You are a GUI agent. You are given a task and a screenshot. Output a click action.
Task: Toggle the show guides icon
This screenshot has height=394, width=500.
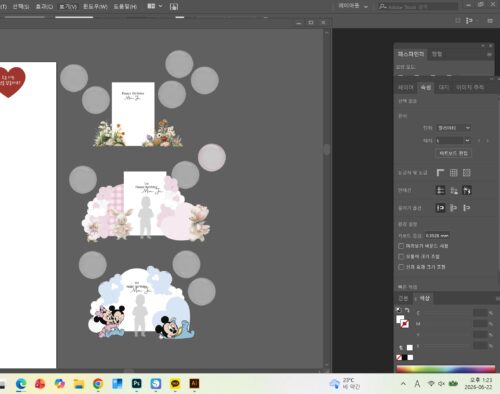point(440,190)
